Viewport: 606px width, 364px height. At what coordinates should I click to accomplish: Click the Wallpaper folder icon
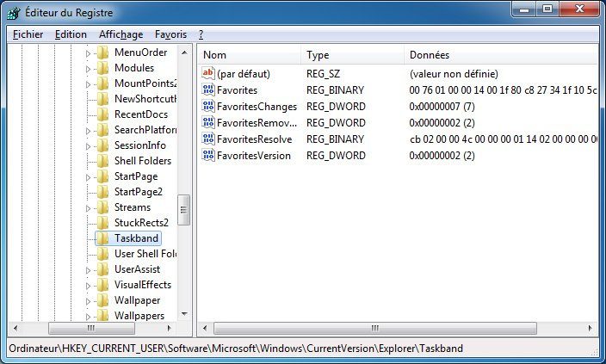coord(102,300)
